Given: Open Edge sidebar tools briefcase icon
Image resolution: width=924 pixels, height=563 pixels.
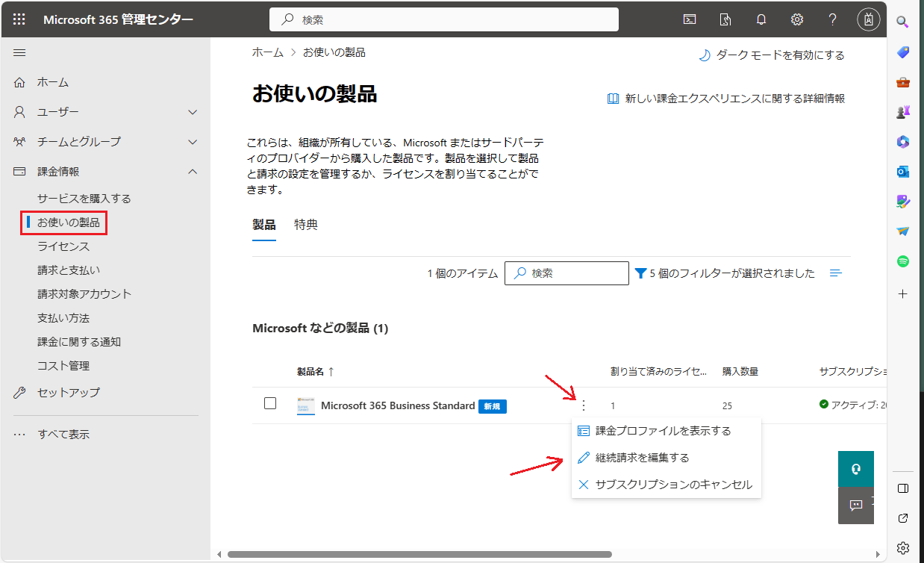Looking at the screenshot, I should click(903, 82).
